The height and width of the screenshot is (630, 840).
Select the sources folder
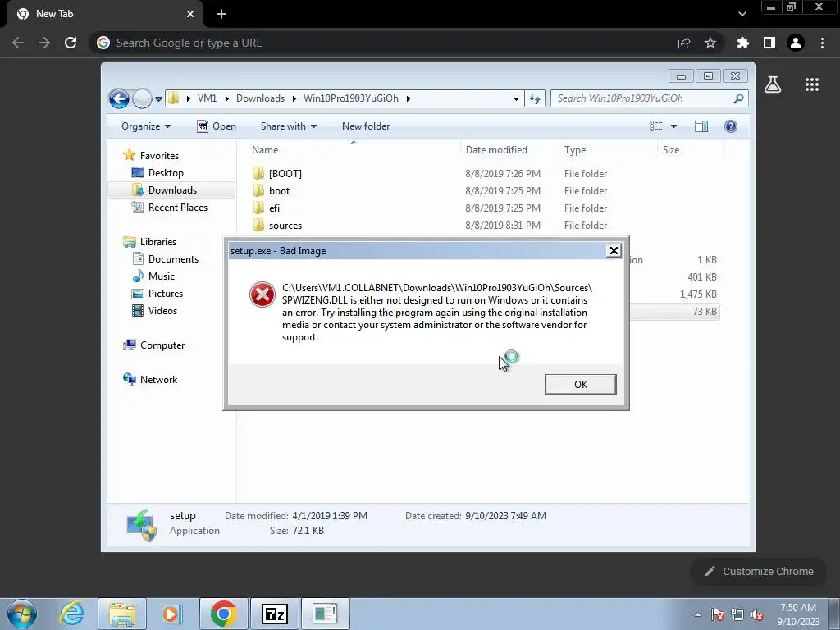point(285,226)
